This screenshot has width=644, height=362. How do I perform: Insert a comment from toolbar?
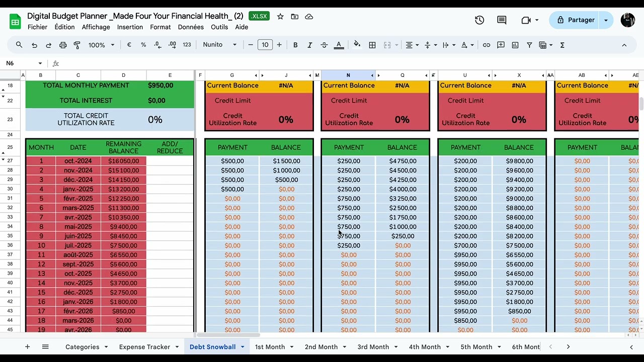pyautogui.click(x=501, y=45)
